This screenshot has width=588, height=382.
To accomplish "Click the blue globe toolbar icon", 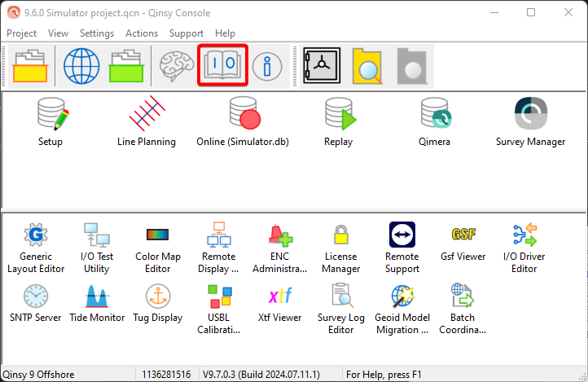I will 81,66.
